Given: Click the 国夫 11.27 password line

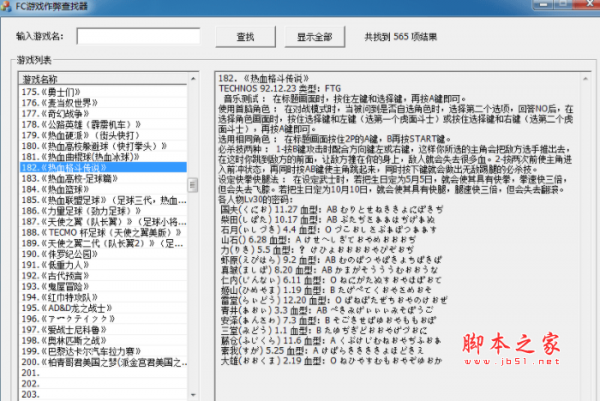Looking at the screenshot, I should coord(332,209).
